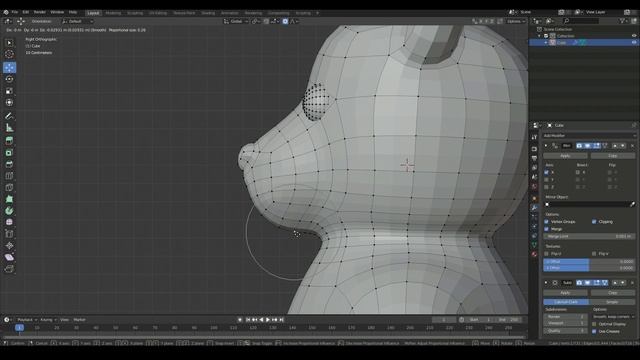The image size is (640, 360).
Task: Expand the Cube item in outliner
Action: 546,42
